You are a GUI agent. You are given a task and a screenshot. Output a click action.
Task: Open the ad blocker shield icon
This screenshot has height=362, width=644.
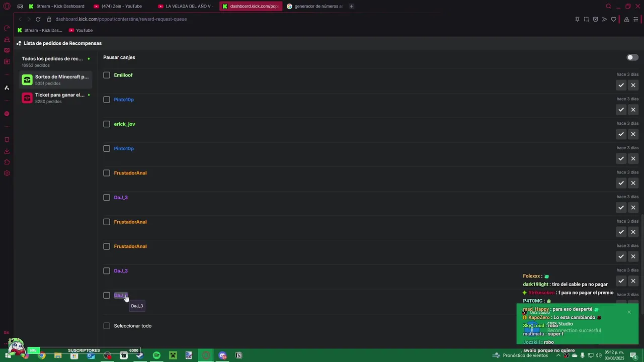point(595,19)
